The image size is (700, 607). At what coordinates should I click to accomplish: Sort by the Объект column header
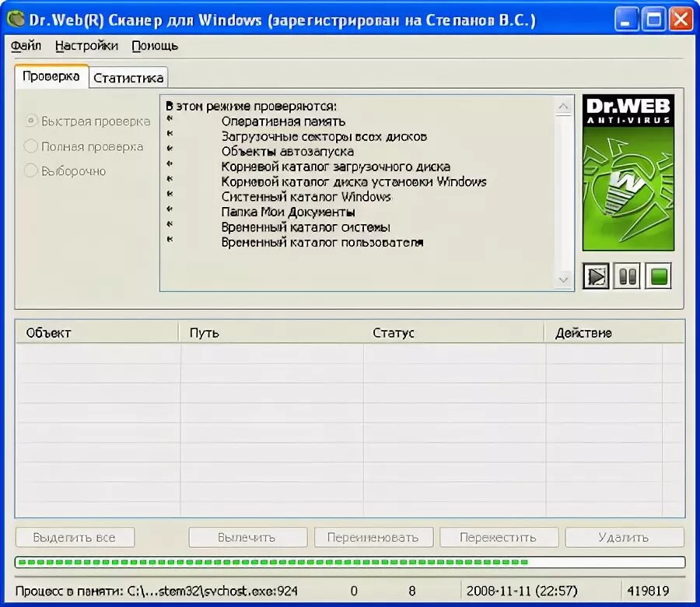click(x=97, y=333)
